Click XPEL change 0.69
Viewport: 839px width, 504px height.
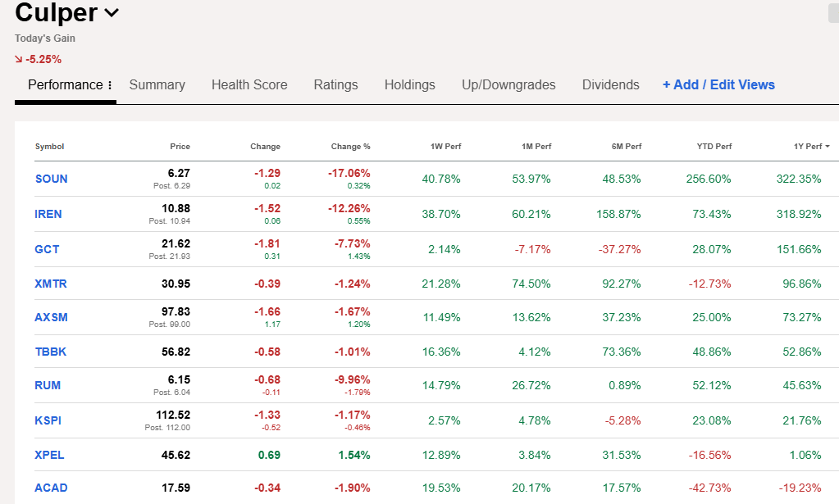click(x=269, y=456)
